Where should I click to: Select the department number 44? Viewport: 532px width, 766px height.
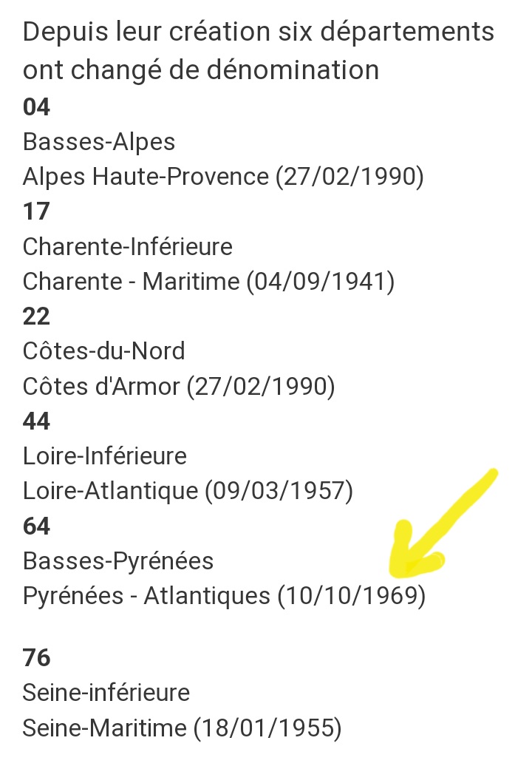click(x=37, y=421)
